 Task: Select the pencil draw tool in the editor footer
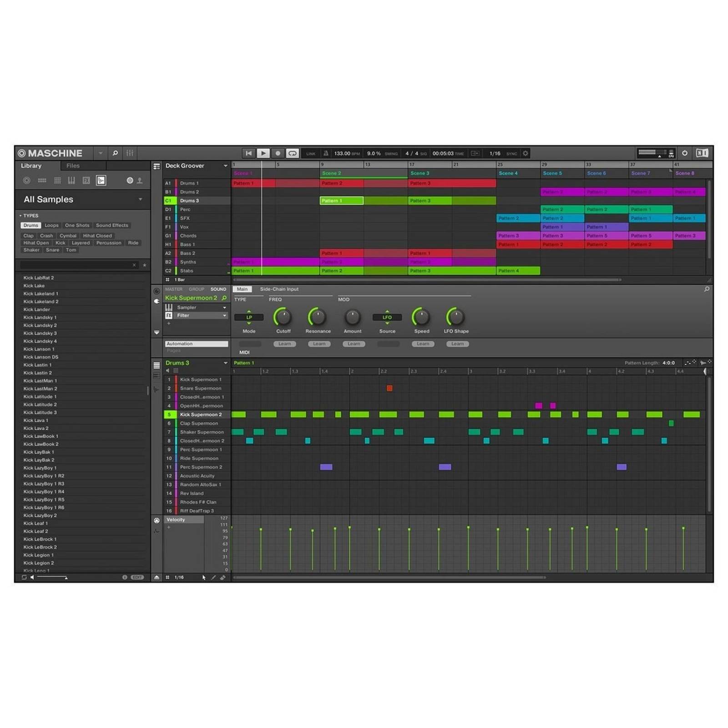[213, 577]
